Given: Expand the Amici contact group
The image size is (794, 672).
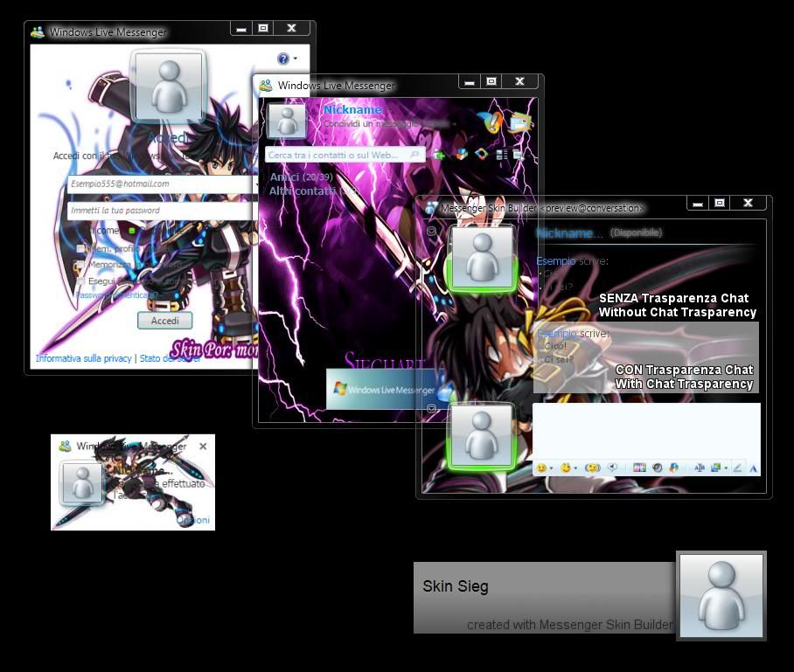Looking at the screenshot, I should tap(284, 177).
